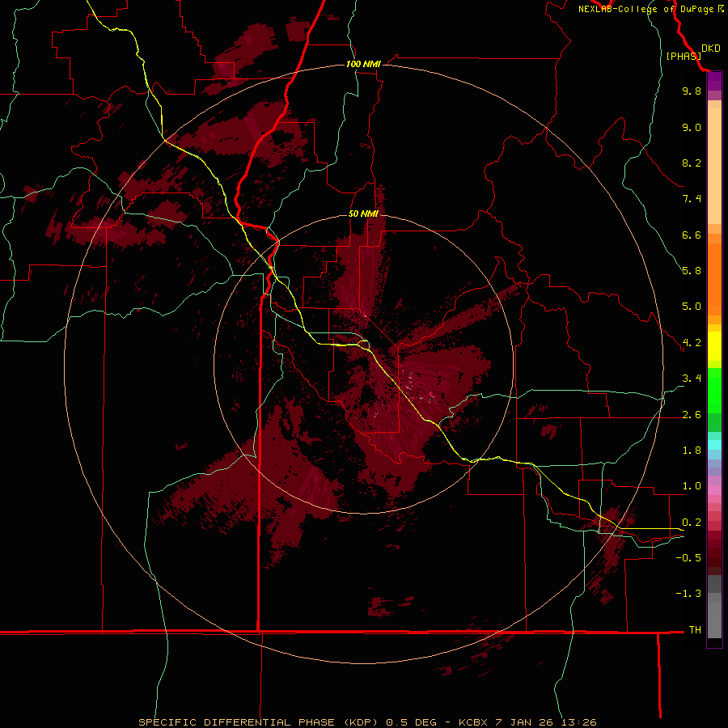The height and width of the screenshot is (728, 728).
Task: Click the Specific Differential Phase KCBX caption
Action: coord(367,722)
